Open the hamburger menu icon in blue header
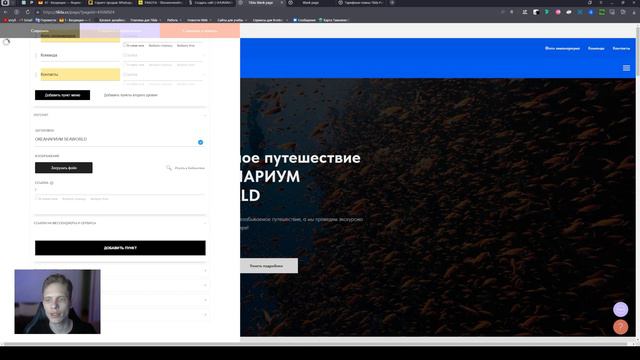This screenshot has width=640, height=360. tap(627, 68)
